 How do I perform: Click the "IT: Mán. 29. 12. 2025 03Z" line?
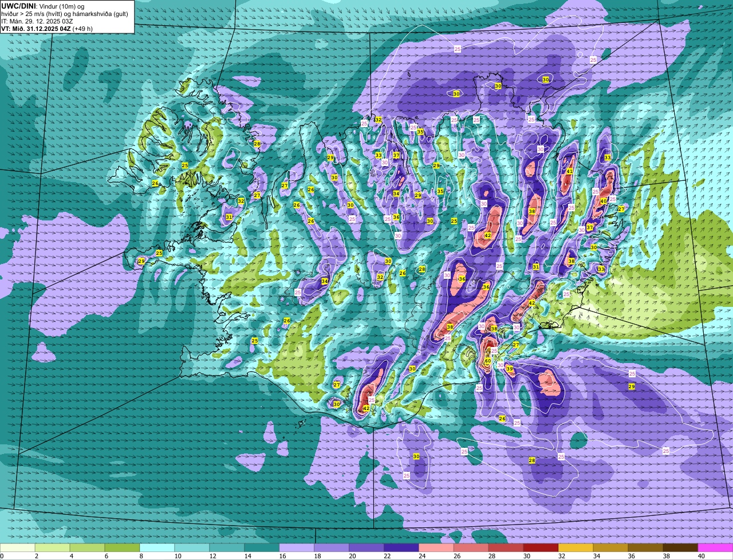tap(38, 21)
